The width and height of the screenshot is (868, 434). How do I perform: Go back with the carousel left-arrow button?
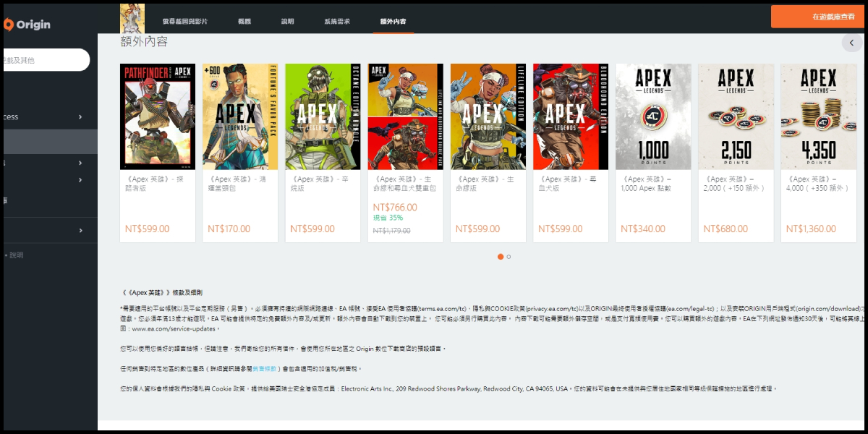pyautogui.click(x=851, y=43)
